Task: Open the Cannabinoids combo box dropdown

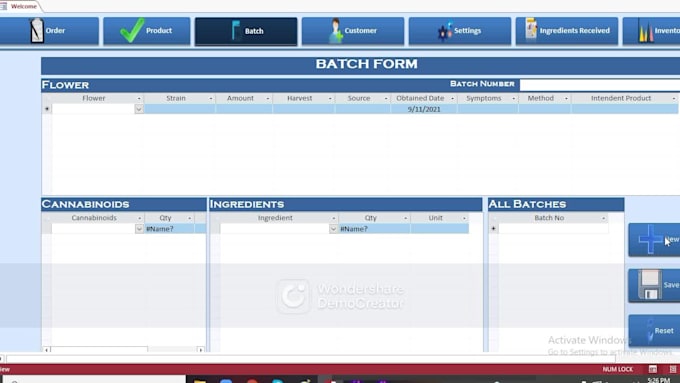Action: coord(139,229)
